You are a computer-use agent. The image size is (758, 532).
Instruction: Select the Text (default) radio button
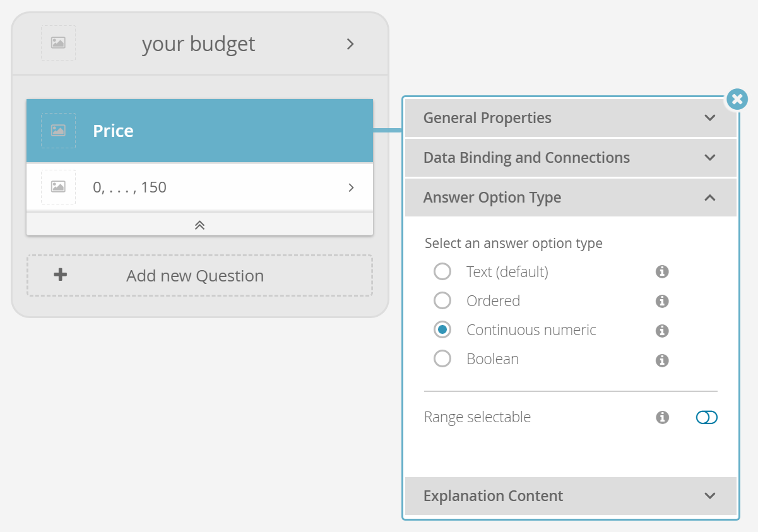tap(442, 272)
